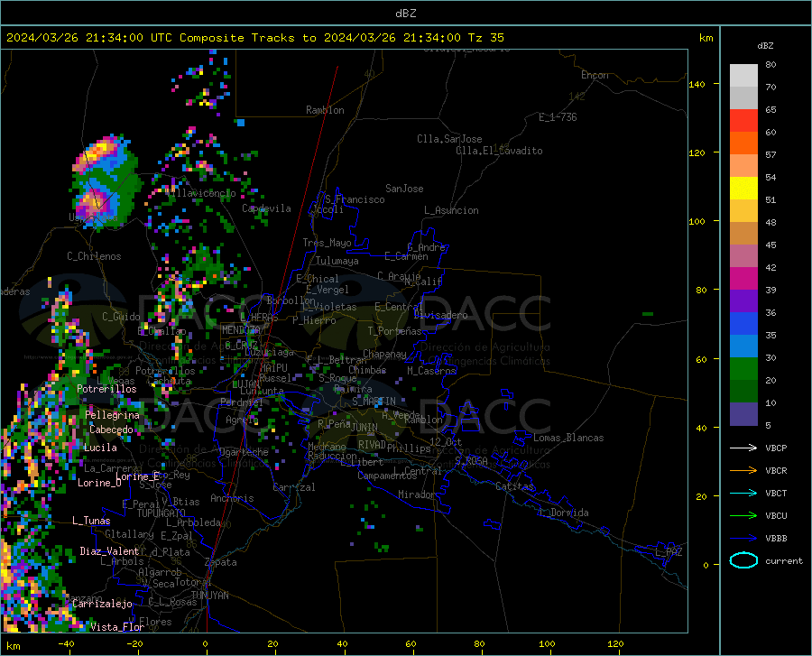Click the 'Carrizalejo' label on the map
812x656 pixels.
tap(102, 604)
